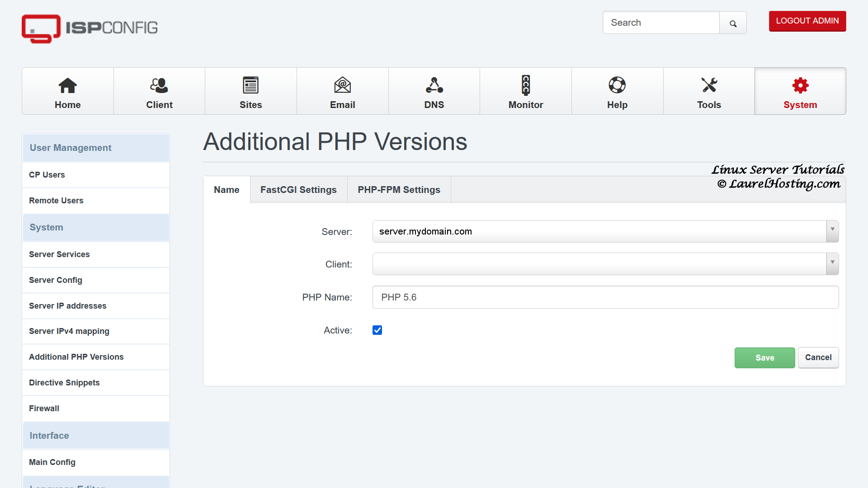The image size is (868, 488).
Task: Click the Interface sidebar section header
Action: 96,436
